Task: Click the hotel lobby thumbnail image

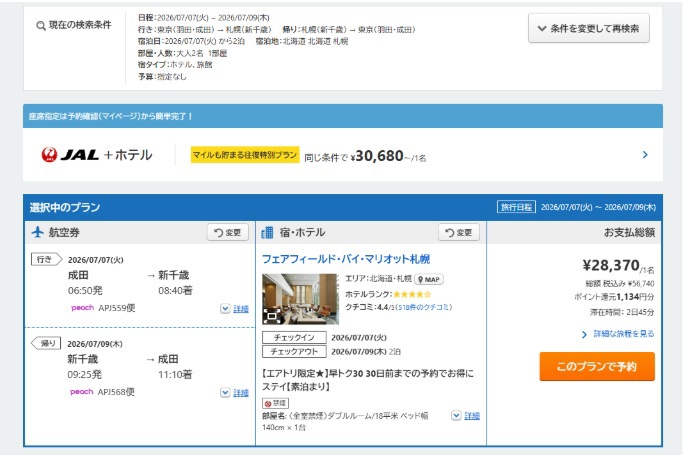Action: pyautogui.click(x=301, y=299)
